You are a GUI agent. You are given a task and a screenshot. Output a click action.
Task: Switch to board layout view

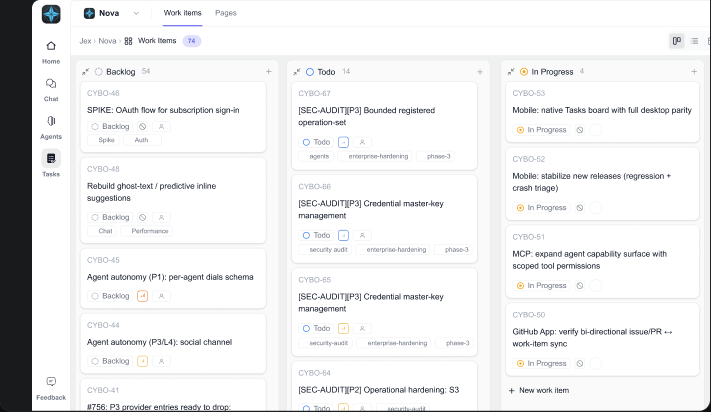coord(677,41)
